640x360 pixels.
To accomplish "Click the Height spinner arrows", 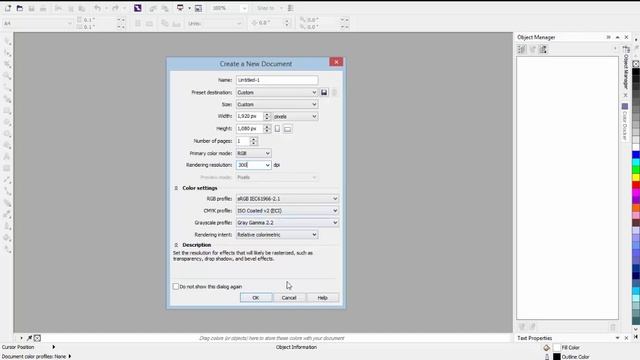I will [x=267, y=129].
